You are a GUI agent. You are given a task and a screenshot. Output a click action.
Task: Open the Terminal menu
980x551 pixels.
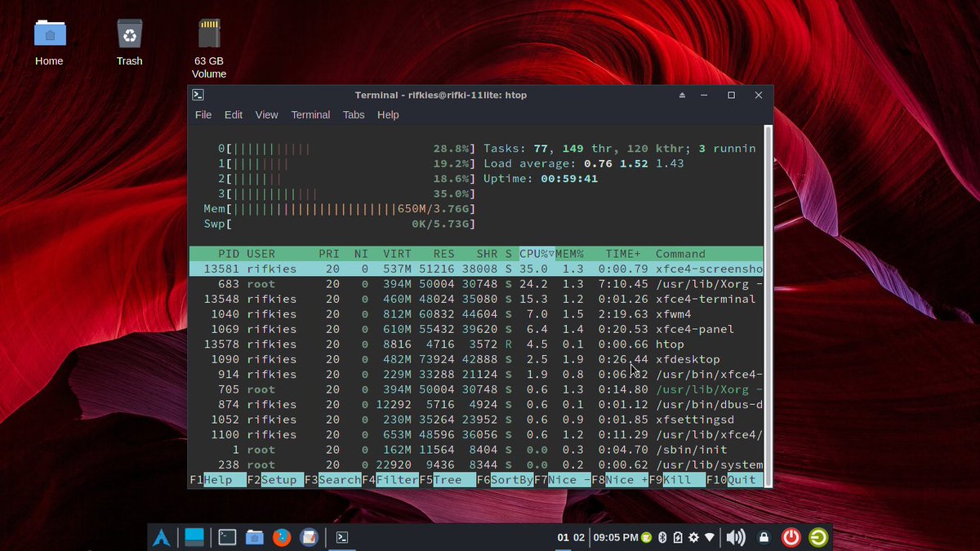coord(310,115)
